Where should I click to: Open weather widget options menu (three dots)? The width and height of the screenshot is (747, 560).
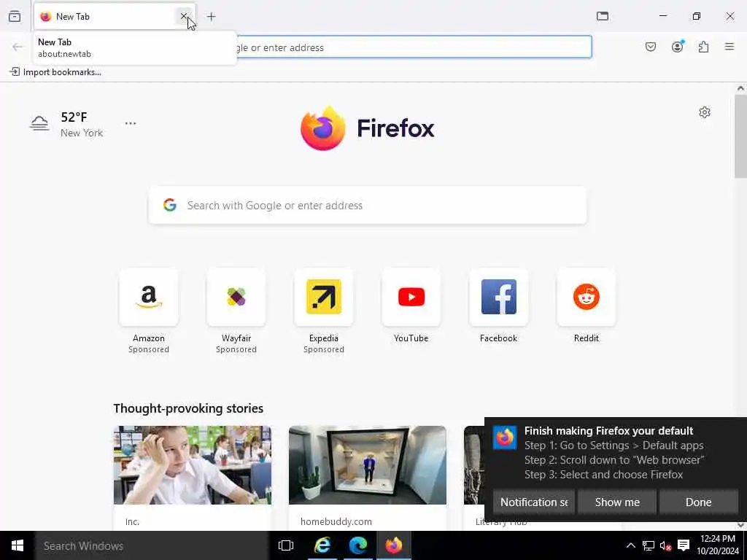(131, 123)
